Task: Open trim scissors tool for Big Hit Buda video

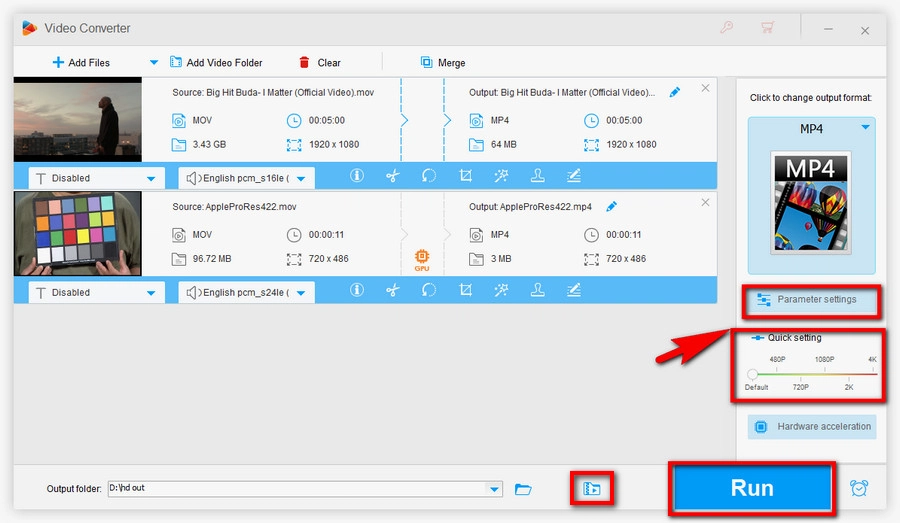Action: click(x=393, y=176)
